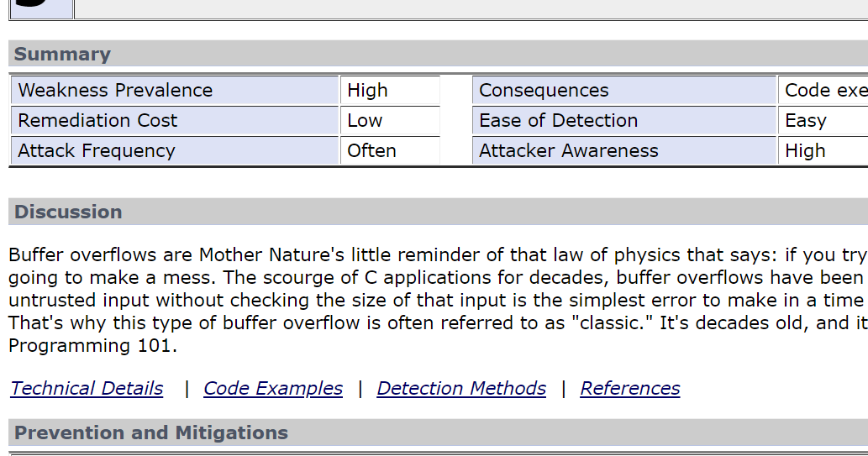Select the Prevention and Mitigations header
The image size is (868, 456).
[151, 433]
